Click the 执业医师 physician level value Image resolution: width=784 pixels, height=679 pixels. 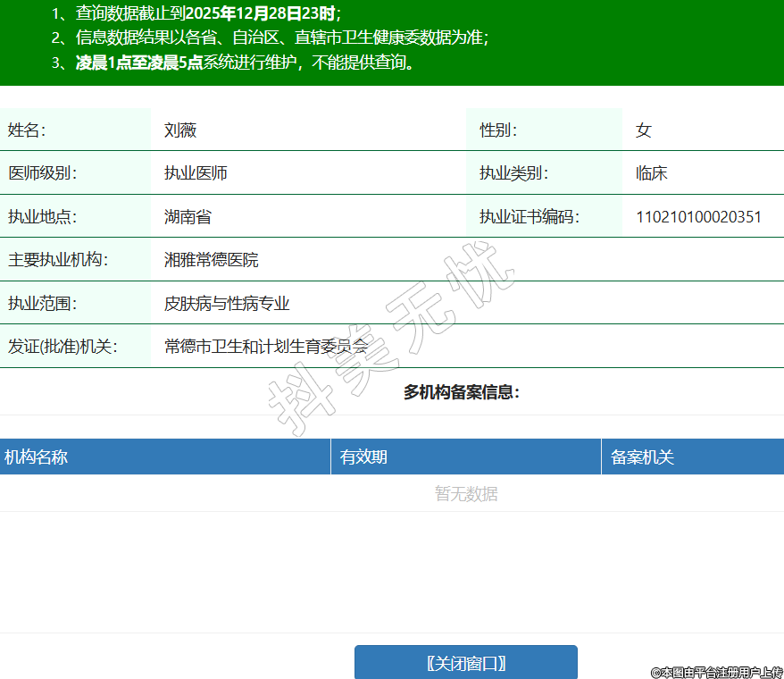196,173
